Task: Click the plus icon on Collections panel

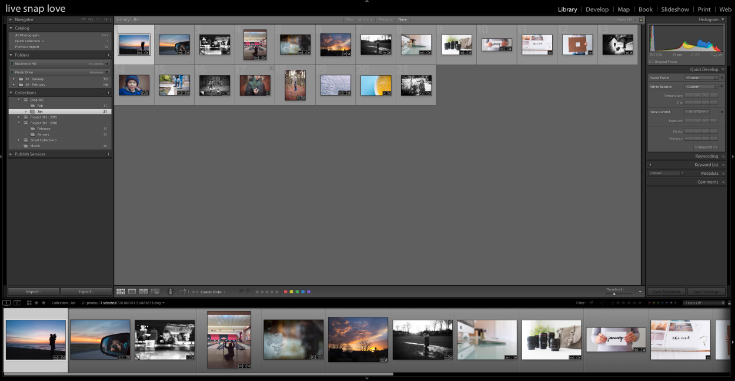Action: tap(109, 93)
